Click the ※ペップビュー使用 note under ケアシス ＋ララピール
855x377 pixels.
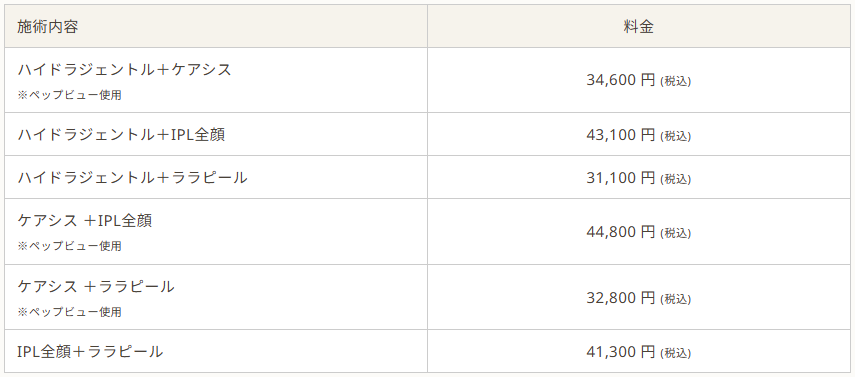pos(69,312)
